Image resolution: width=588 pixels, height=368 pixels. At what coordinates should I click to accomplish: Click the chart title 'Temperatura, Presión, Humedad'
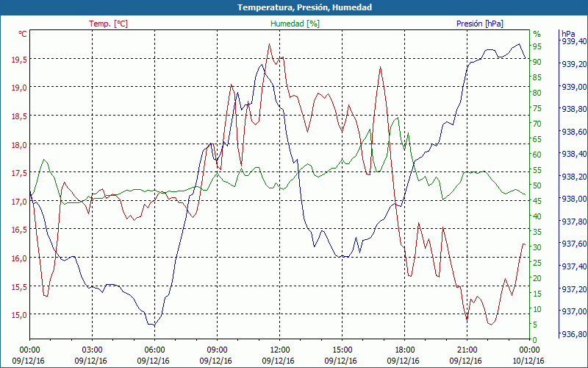click(304, 7)
